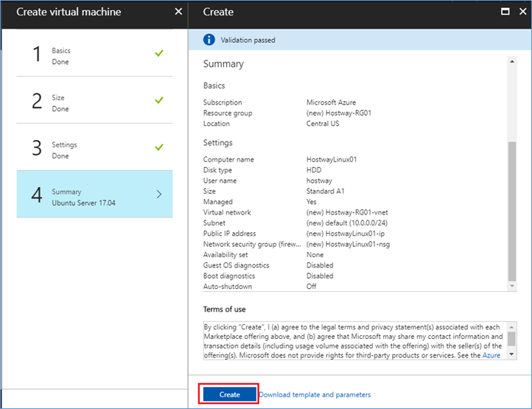This screenshot has width=532, height=409.
Task: Close the Create virtual machine blade
Action: pos(178,12)
